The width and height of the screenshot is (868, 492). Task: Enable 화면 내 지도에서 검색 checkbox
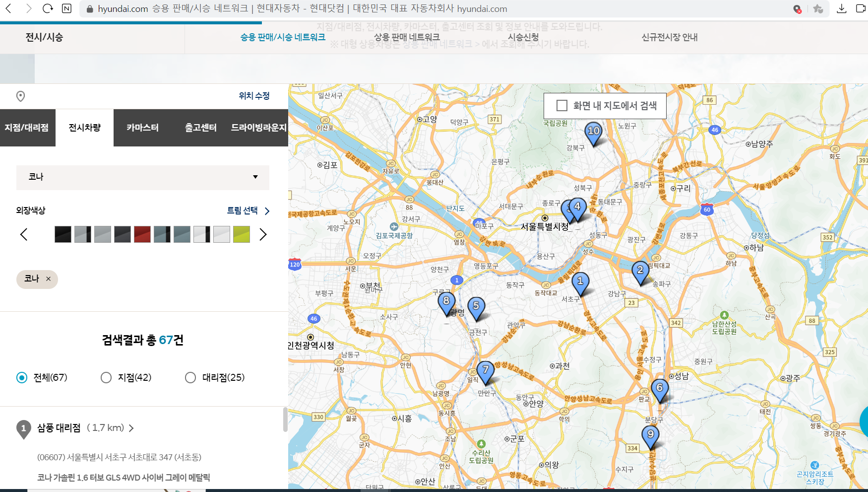(562, 106)
